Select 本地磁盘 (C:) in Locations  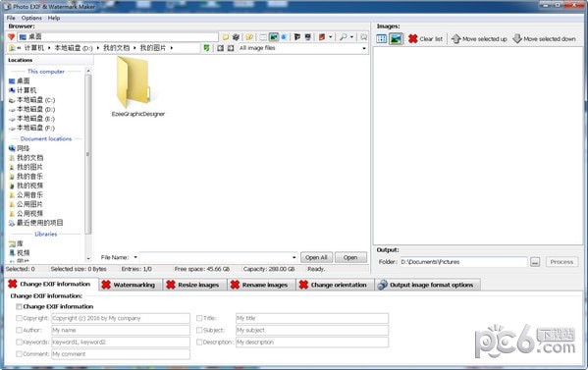point(31,100)
